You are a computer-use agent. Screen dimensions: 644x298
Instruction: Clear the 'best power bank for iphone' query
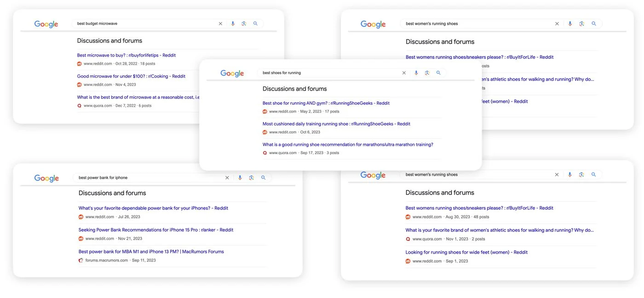click(x=227, y=178)
